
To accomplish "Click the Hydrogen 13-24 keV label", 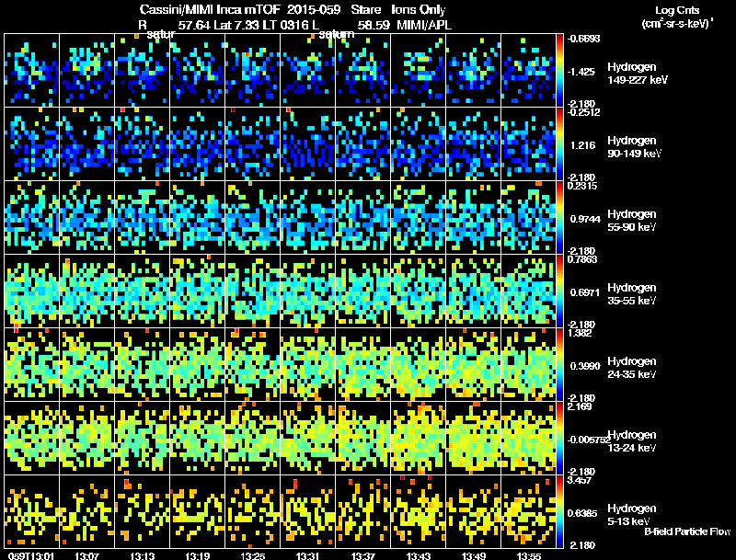I will [x=632, y=441].
